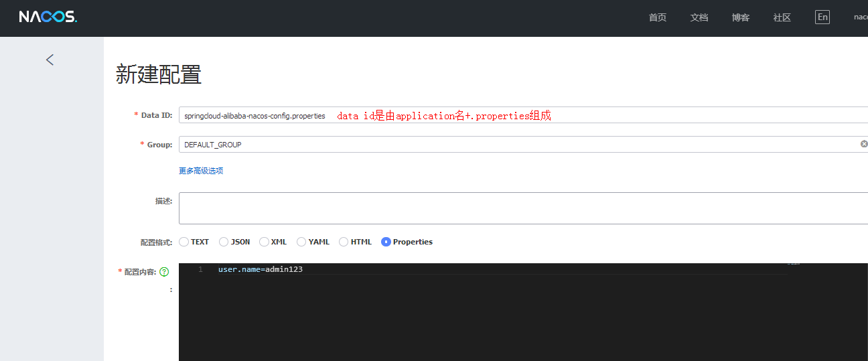Screen dimensions: 868x361
Task: Click into the 描述 description text area
Action: point(523,208)
